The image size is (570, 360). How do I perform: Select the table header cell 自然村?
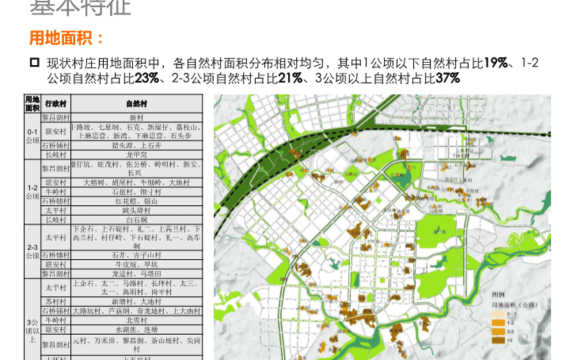(x=137, y=104)
